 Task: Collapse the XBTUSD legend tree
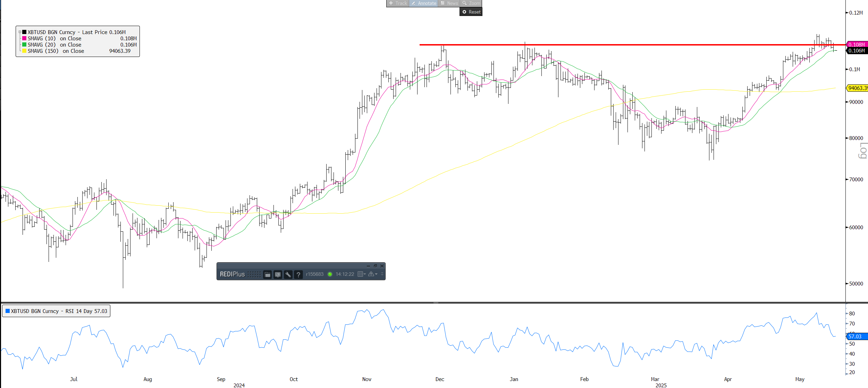[x=20, y=32]
